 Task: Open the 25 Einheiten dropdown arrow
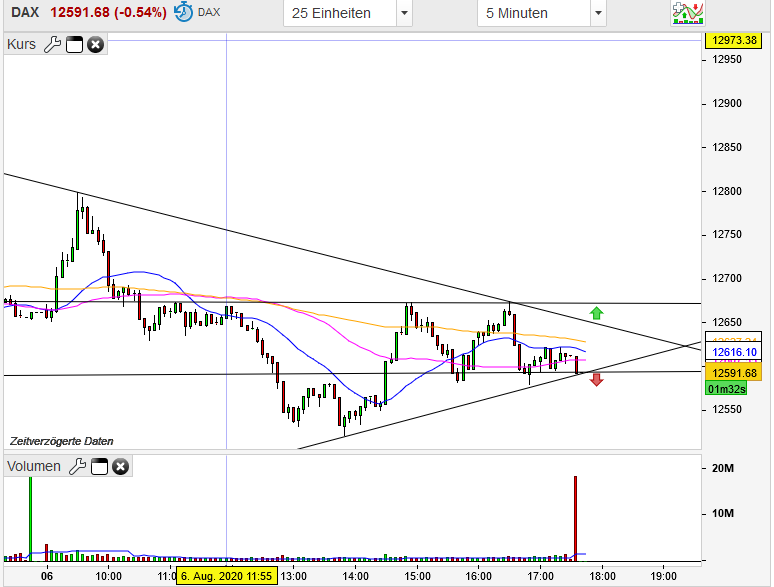(404, 13)
